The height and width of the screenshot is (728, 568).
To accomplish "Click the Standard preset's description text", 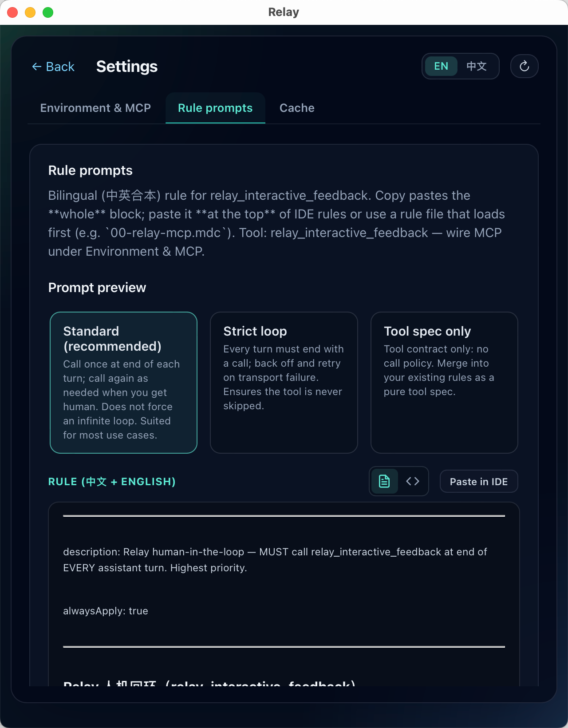I will 122,399.
